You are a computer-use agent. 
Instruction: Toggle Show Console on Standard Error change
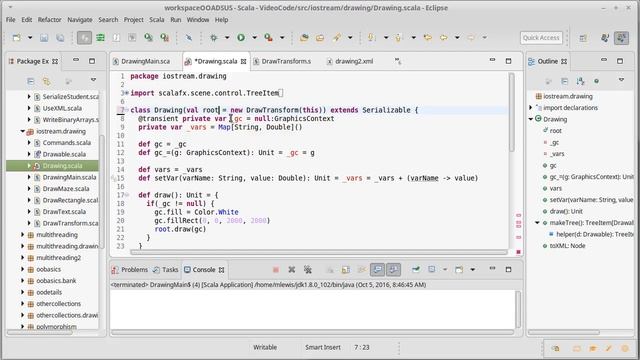click(393, 269)
